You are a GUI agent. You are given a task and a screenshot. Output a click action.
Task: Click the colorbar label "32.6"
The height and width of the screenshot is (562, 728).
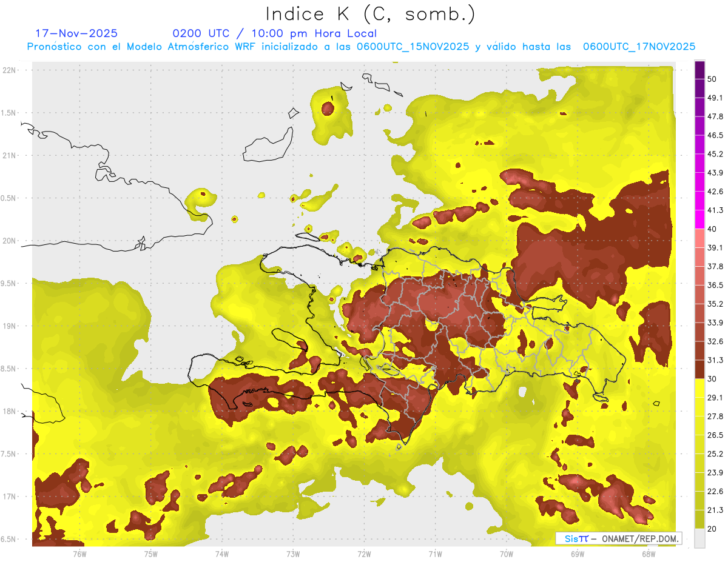coord(715,341)
